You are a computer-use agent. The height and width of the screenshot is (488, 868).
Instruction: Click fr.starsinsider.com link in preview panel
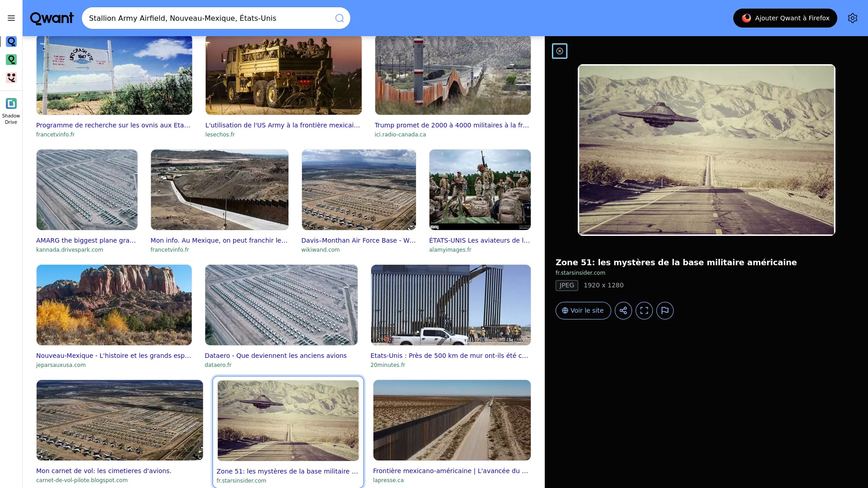580,273
